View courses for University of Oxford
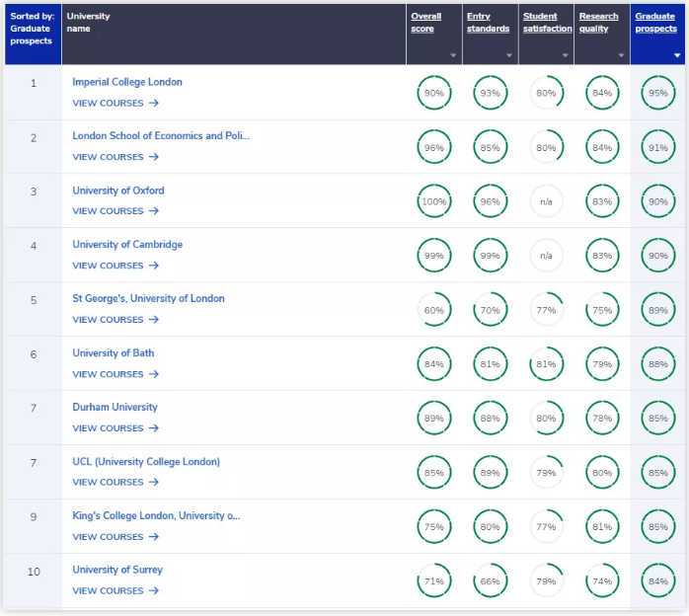 [x=115, y=211]
